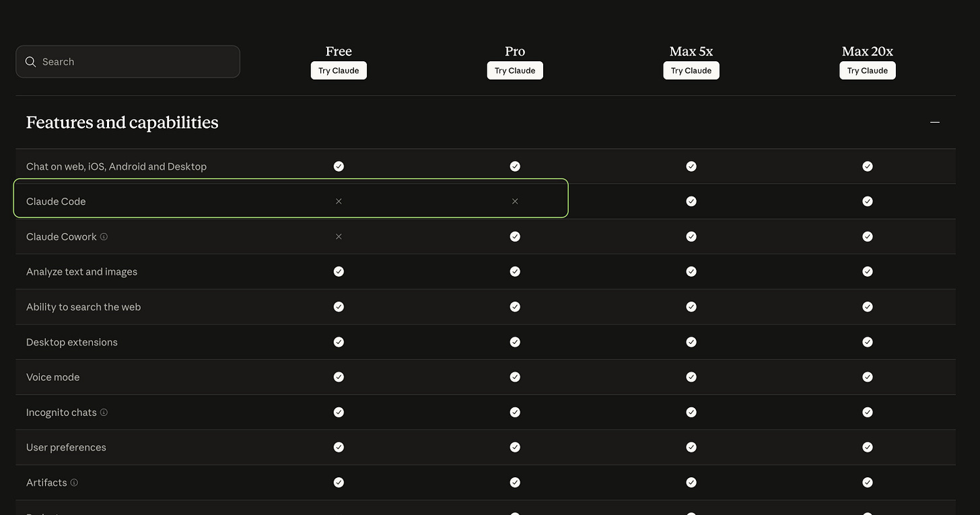Expand the Claude Code row
This screenshot has height=515, width=980.
pos(56,201)
